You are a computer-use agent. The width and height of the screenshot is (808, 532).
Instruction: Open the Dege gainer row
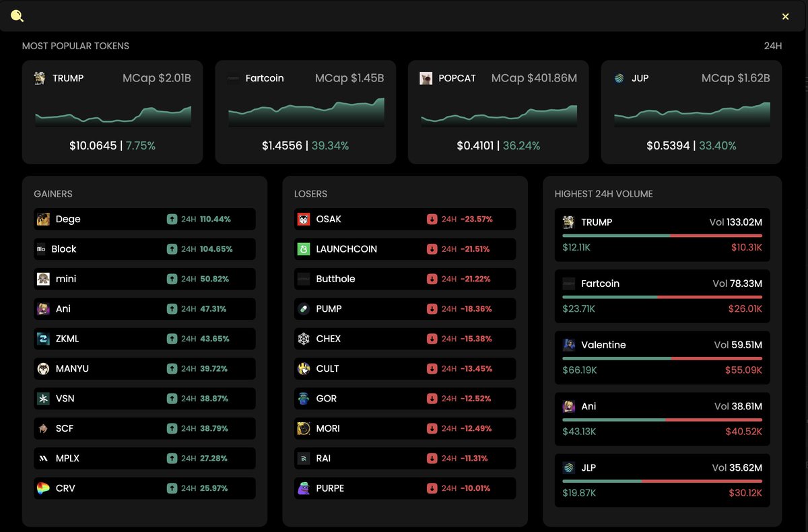(x=145, y=219)
